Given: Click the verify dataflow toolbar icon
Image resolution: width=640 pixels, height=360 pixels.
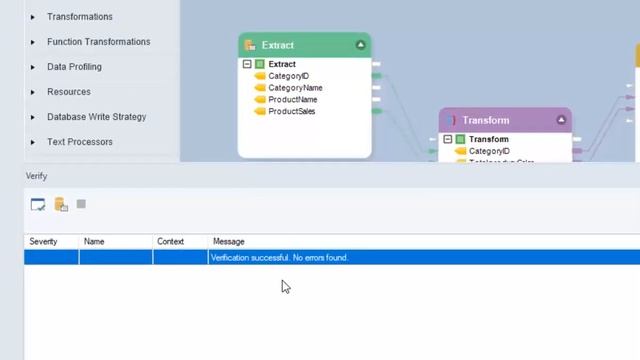Looking at the screenshot, I should [x=38, y=204].
